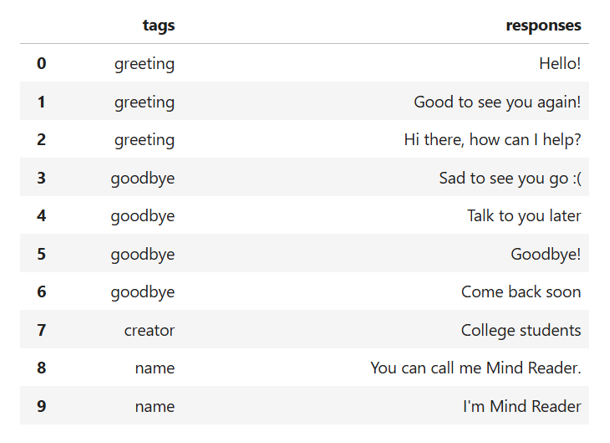Screen dimensions: 610x443
Task: Click the "responses" column header
Action: (544, 26)
